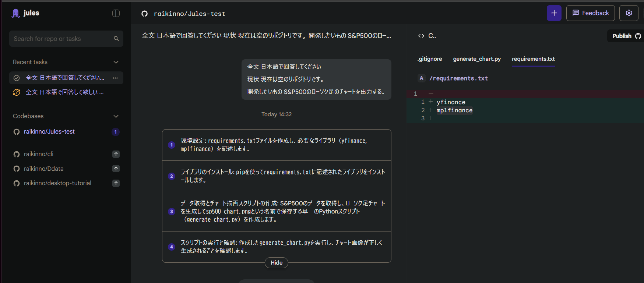This screenshot has width=644, height=283.
Task: Switch to the generate_chart.py tab
Action: point(476,59)
